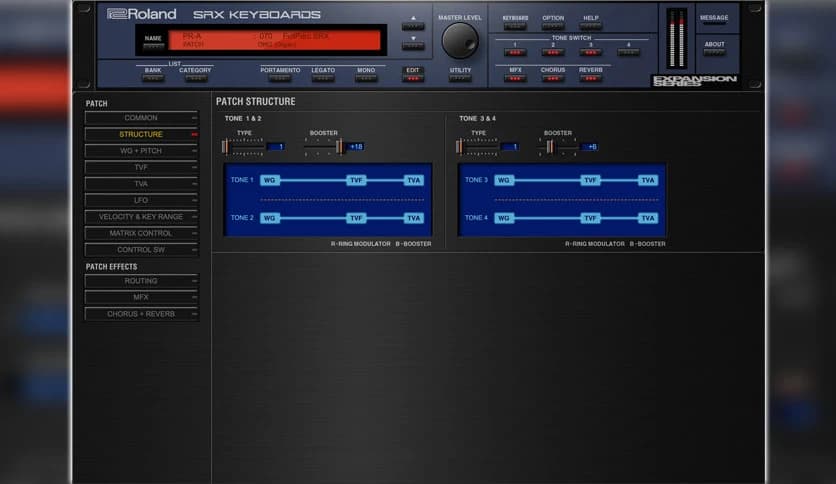Click the TONE 1 WG block
This screenshot has height=484, width=836.
pyautogui.click(x=270, y=180)
